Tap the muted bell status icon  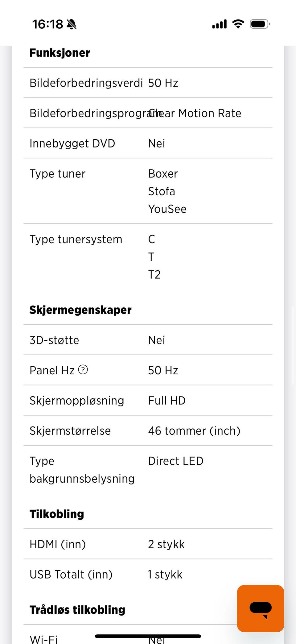(72, 24)
